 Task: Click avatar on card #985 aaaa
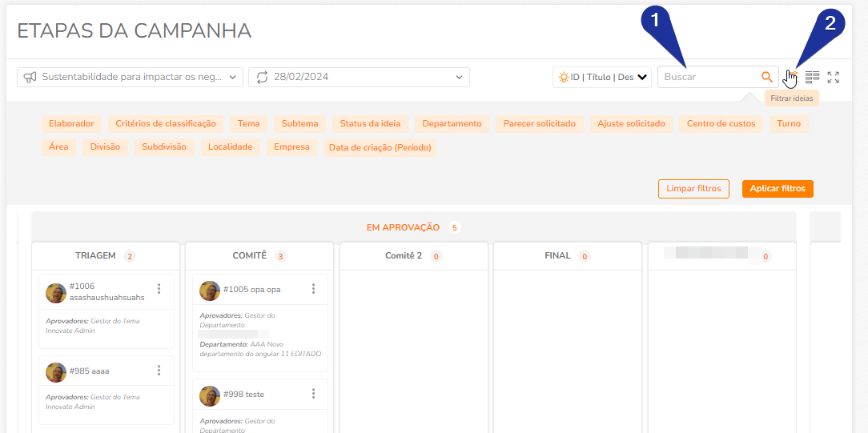click(x=56, y=373)
